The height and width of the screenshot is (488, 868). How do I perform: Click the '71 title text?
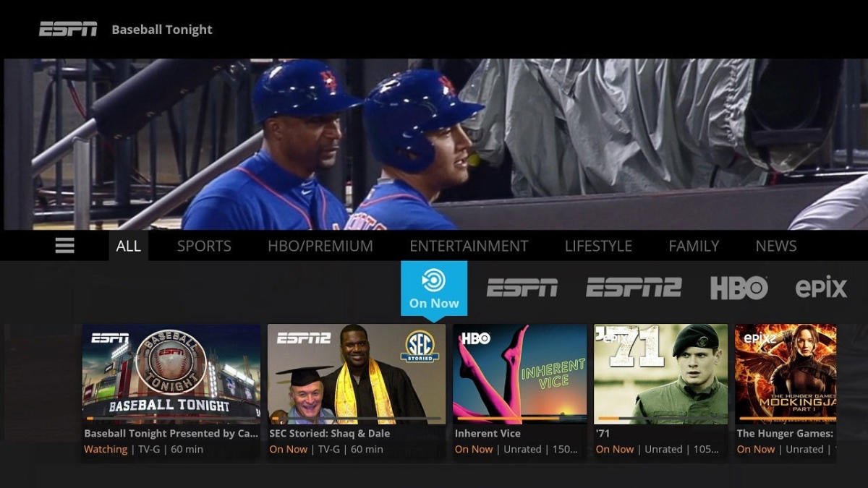tap(603, 434)
